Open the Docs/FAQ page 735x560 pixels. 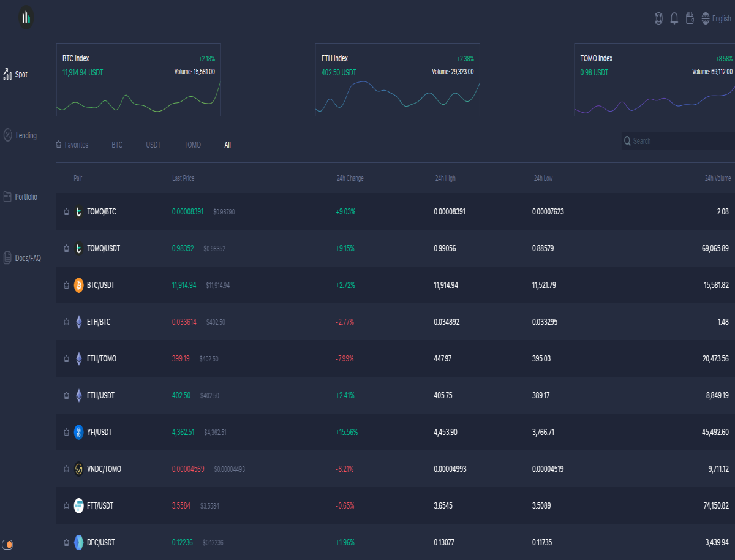[x=21, y=258]
